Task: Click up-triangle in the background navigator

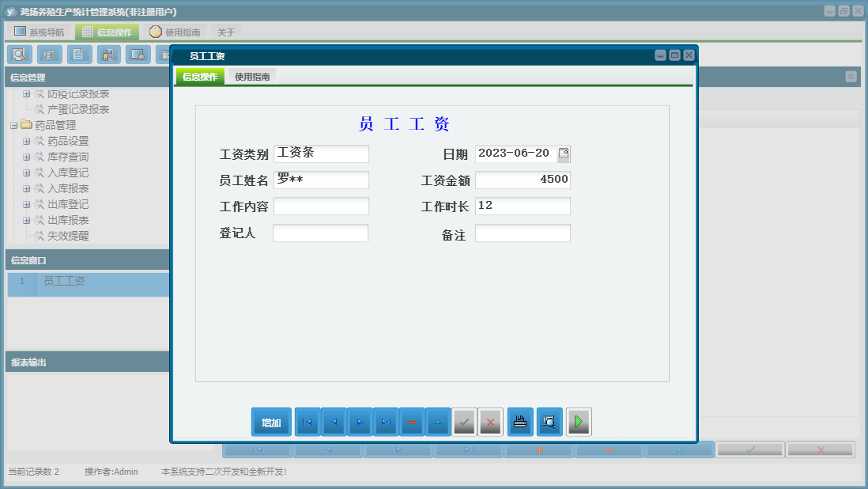Action: click(x=680, y=449)
